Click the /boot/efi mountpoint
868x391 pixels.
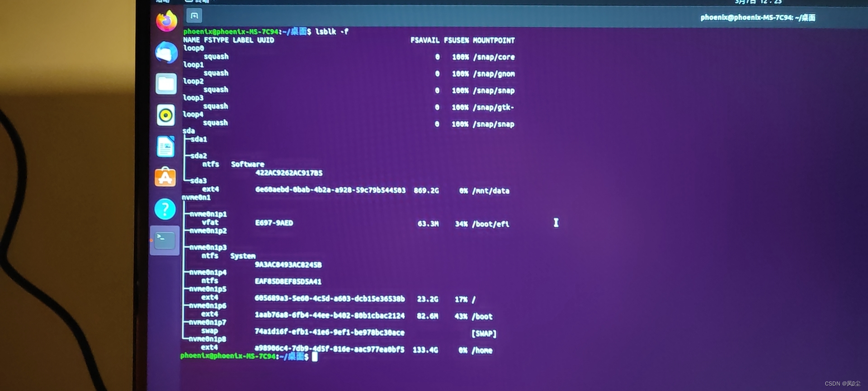(491, 224)
